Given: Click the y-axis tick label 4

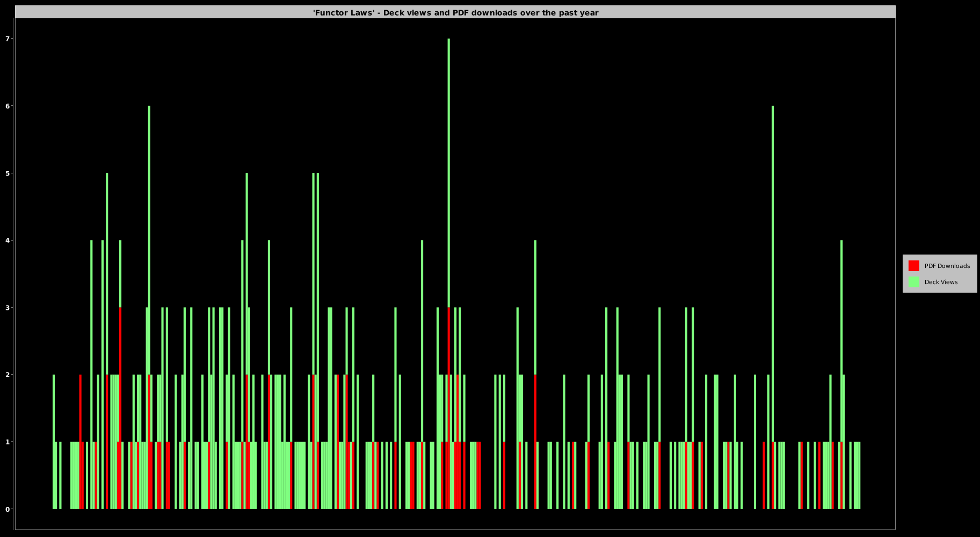Looking at the screenshot, I should (8, 240).
